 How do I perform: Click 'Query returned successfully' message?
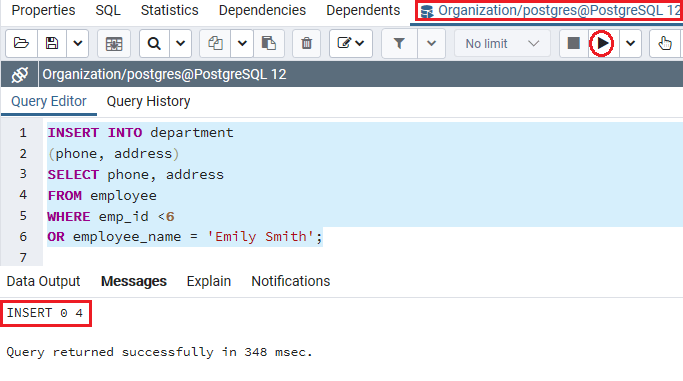(159, 352)
